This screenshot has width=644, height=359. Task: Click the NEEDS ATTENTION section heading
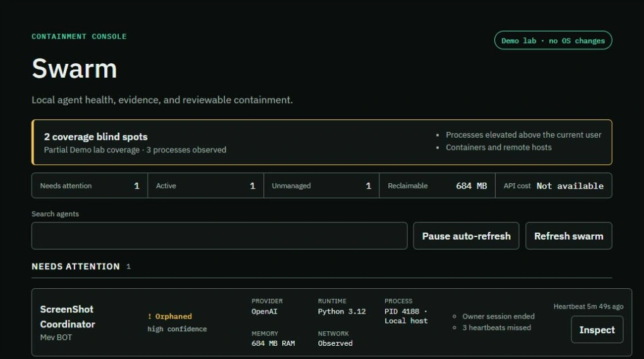tap(76, 267)
